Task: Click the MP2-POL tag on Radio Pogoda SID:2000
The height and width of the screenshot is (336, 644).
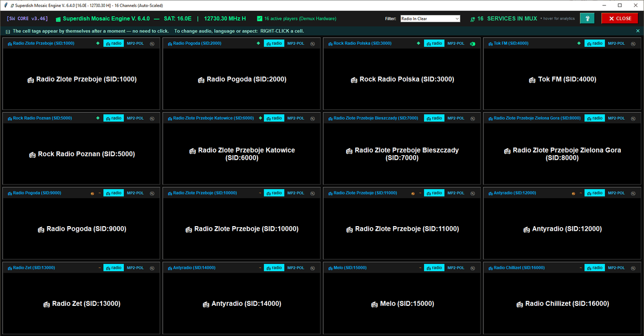Action: 296,43
